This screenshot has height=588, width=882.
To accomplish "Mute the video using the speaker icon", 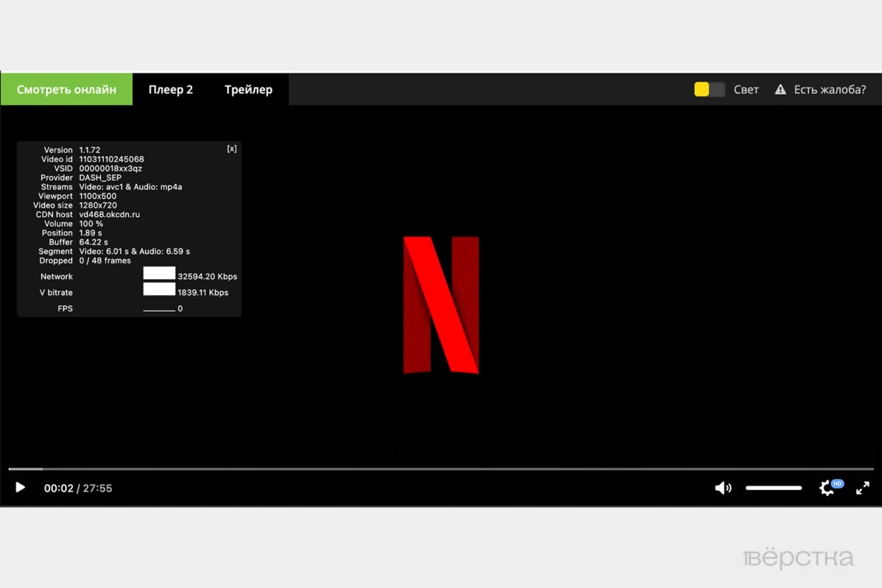I will click(x=723, y=488).
